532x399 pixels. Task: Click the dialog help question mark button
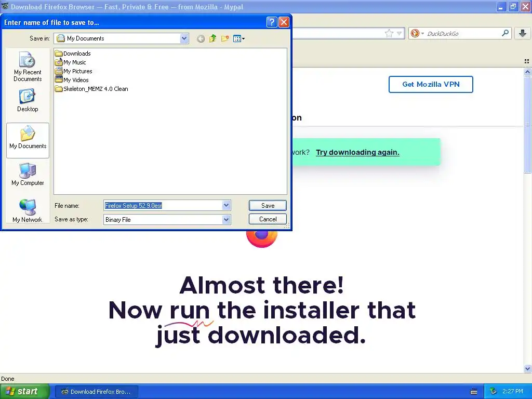272,22
